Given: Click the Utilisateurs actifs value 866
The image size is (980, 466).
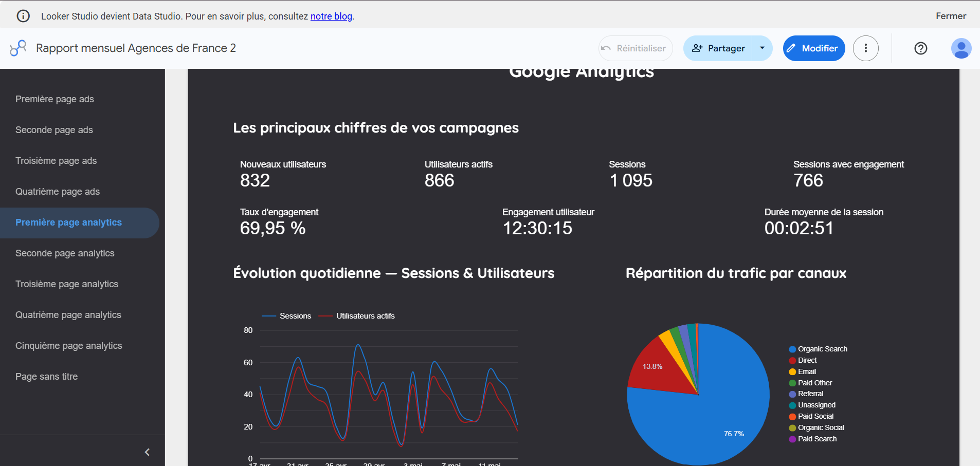Looking at the screenshot, I should [x=440, y=180].
